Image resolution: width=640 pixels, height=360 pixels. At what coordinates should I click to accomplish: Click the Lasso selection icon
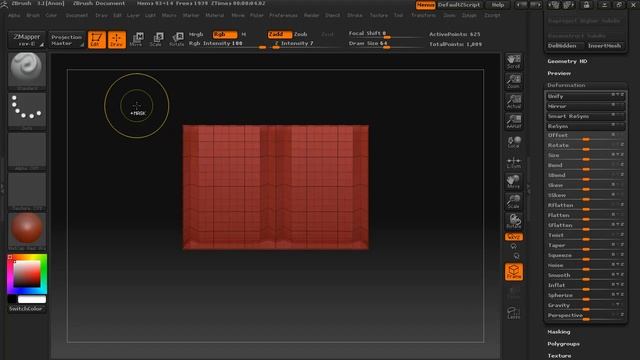(513, 313)
